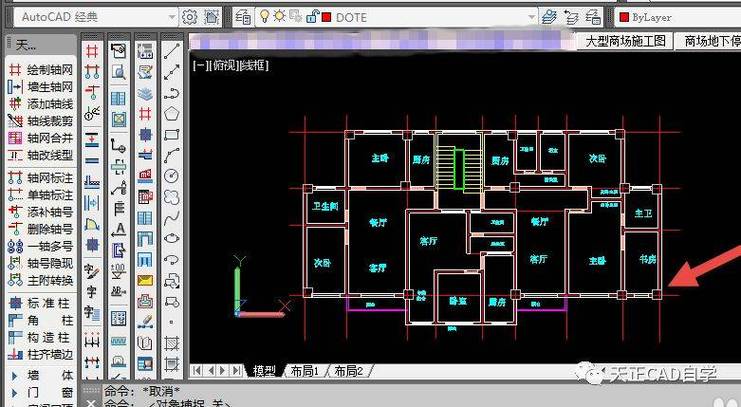The width and height of the screenshot is (741, 407).
Task: Jump to the first layout tab arrow
Action: point(197,371)
